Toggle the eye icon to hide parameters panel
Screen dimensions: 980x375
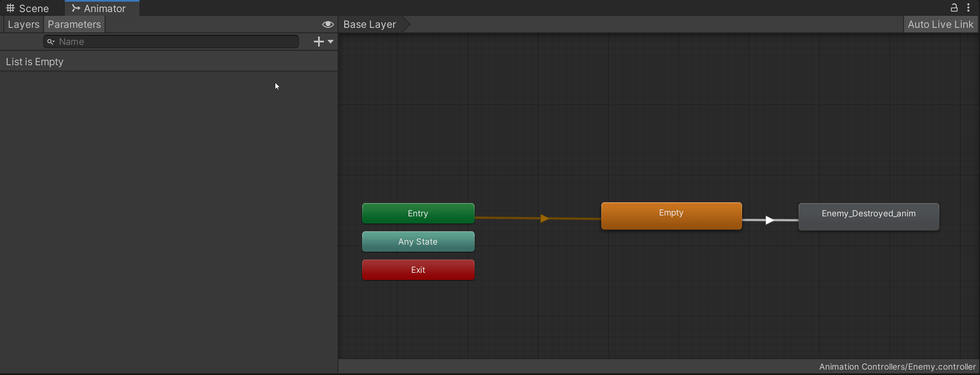pos(328,25)
